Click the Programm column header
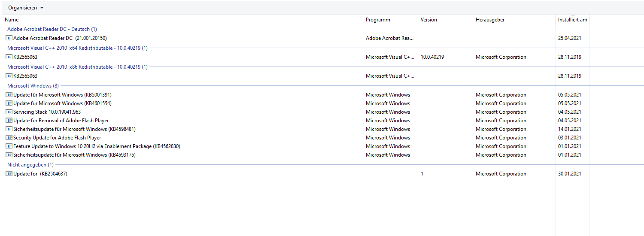This screenshot has width=644, height=236. coord(378,20)
